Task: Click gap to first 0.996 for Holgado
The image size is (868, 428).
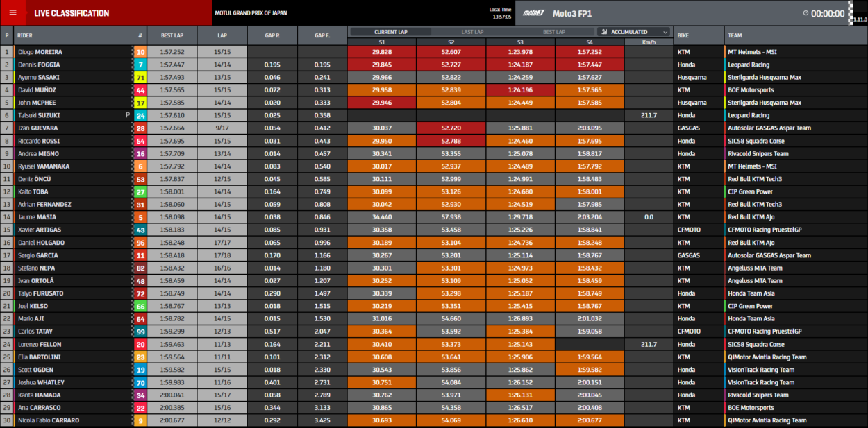Action: tap(322, 243)
